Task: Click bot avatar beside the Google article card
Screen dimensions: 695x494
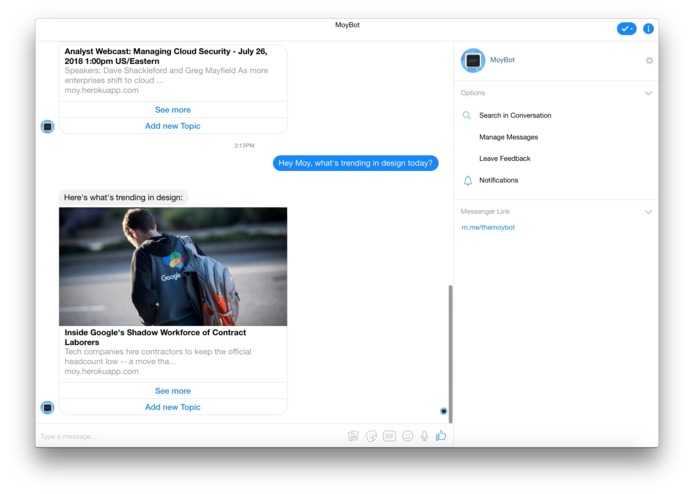Action: click(x=47, y=407)
